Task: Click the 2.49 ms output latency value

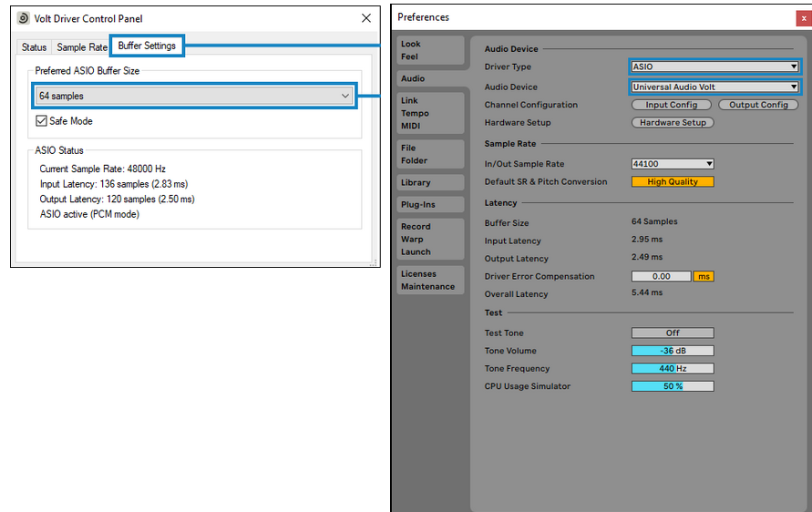Action: point(647,257)
